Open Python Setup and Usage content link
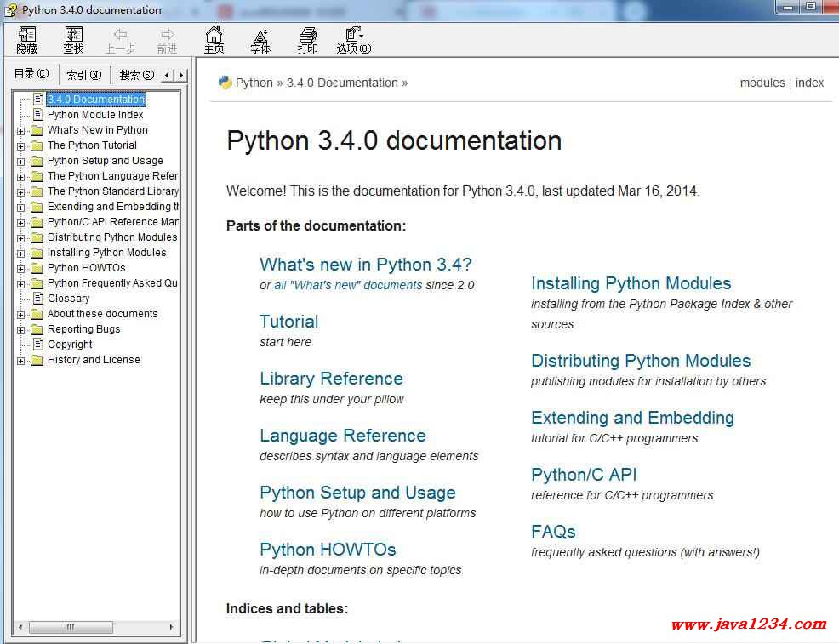The width and height of the screenshot is (839, 644). tap(357, 493)
